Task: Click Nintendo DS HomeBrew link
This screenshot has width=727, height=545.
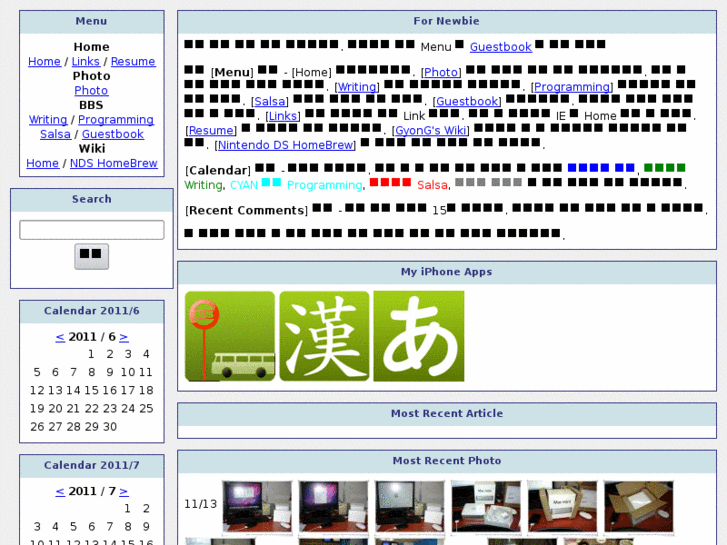Action: point(285,145)
